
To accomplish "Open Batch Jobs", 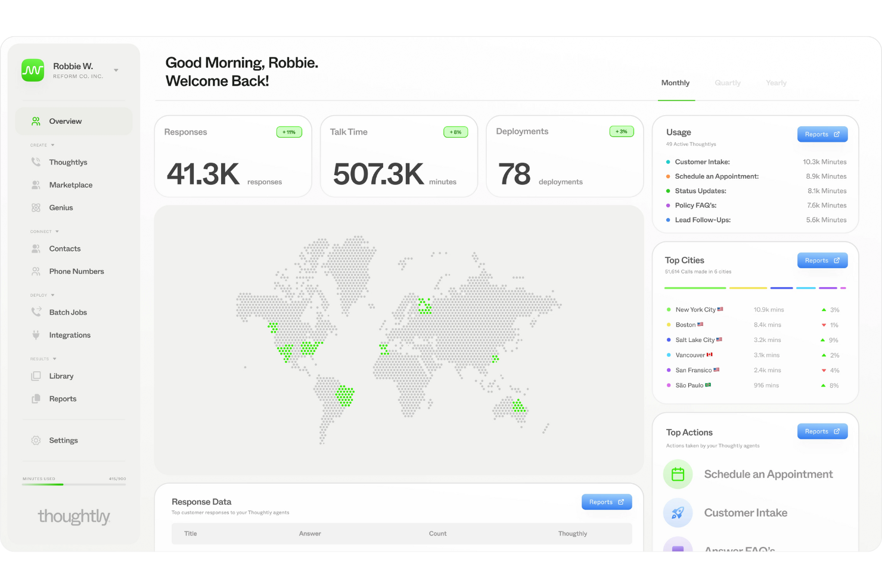I will click(x=67, y=312).
